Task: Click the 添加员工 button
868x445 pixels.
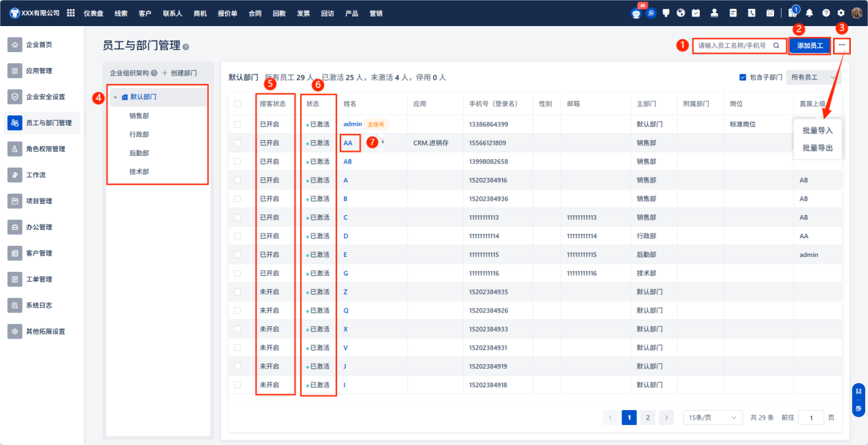Action: [x=810, y=46]
